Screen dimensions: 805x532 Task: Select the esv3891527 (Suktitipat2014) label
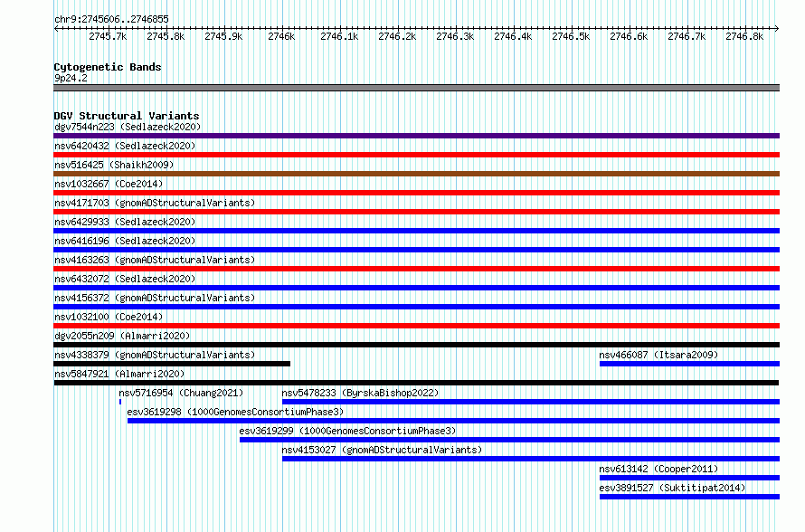[x=672, y=488]
